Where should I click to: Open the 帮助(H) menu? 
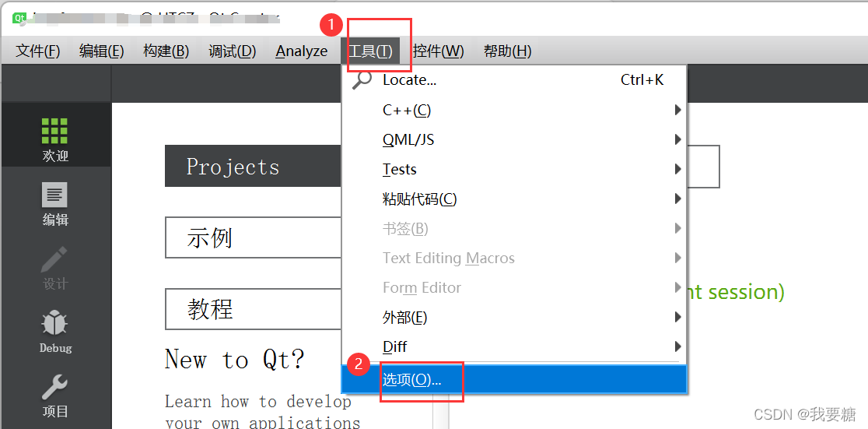(507, 51)
